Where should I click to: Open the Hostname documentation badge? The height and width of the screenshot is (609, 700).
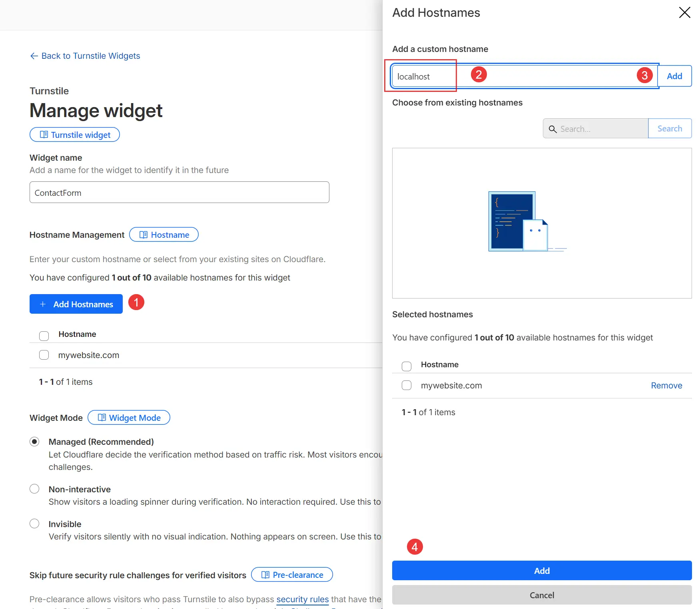click(164, 235)
